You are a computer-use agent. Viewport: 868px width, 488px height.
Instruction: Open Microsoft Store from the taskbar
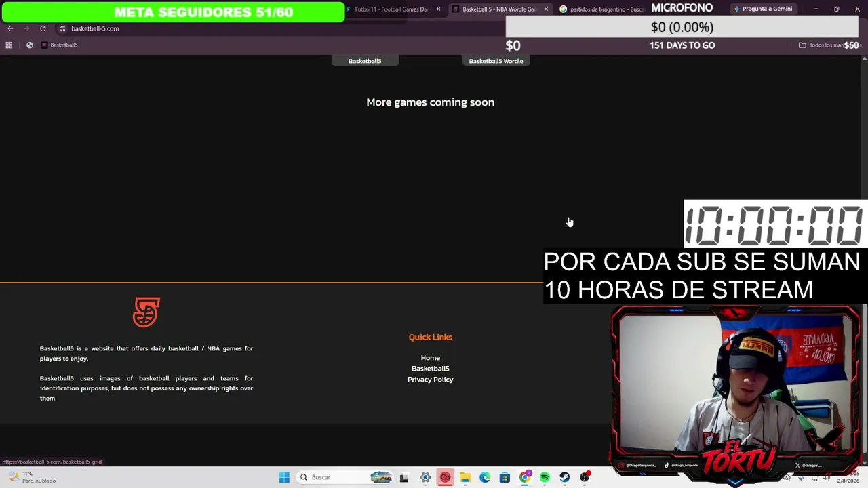(505, 477)
